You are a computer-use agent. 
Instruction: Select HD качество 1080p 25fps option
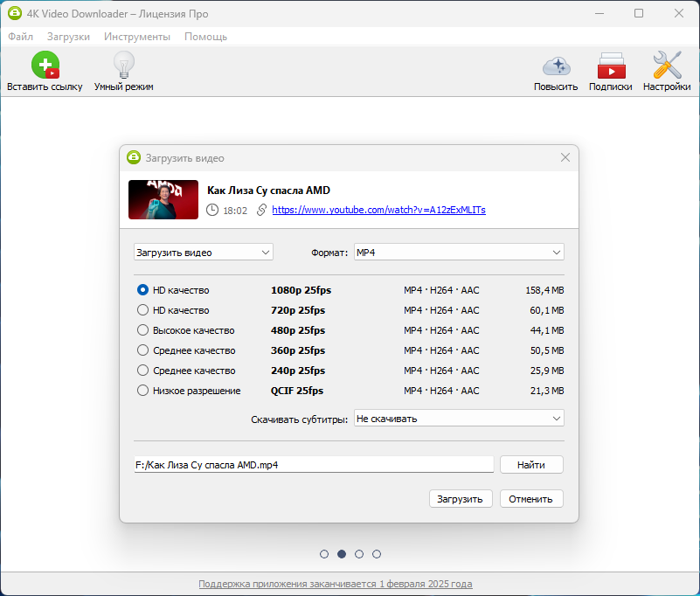point(142,290)
